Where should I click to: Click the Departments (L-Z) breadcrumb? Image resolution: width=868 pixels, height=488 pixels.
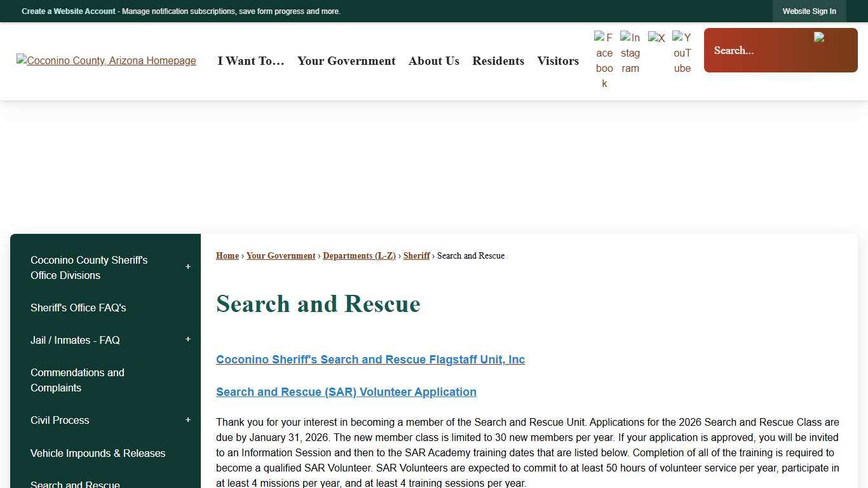[359, 255]
